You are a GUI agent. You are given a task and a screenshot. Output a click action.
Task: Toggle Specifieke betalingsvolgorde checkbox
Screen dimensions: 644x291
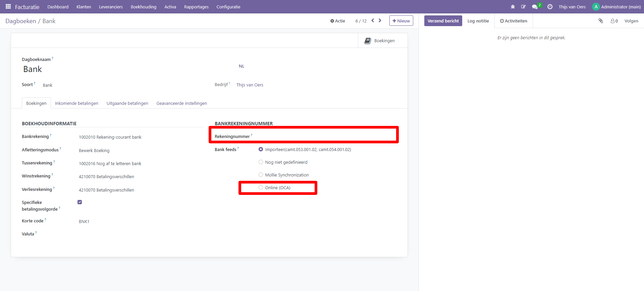coord(80,202)
